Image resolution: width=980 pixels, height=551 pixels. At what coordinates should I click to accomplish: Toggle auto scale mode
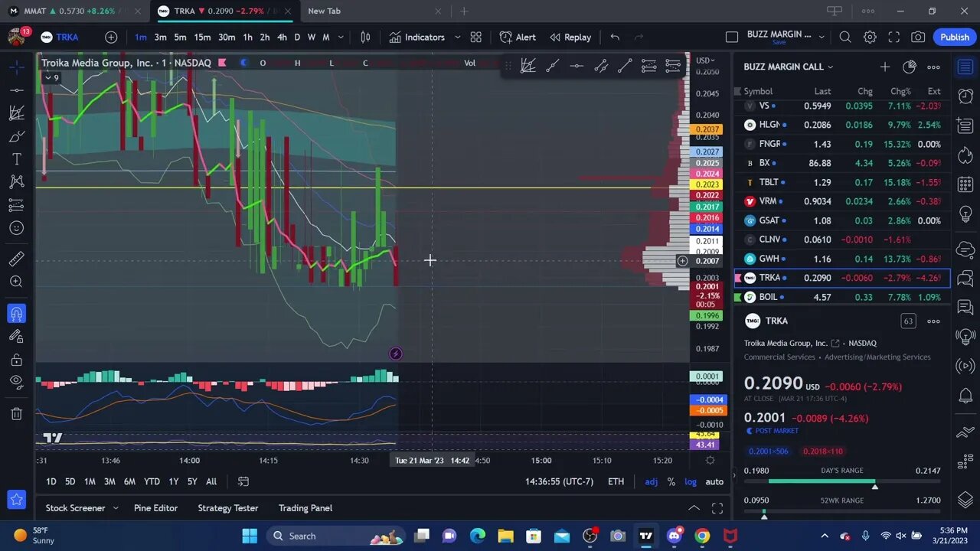[x=714, y=481]
